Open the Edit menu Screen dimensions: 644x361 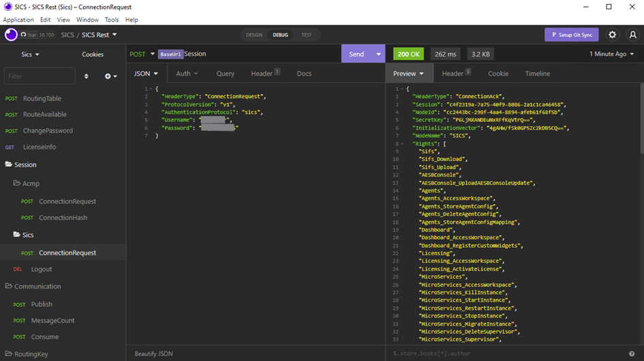(x=45, y=20)
